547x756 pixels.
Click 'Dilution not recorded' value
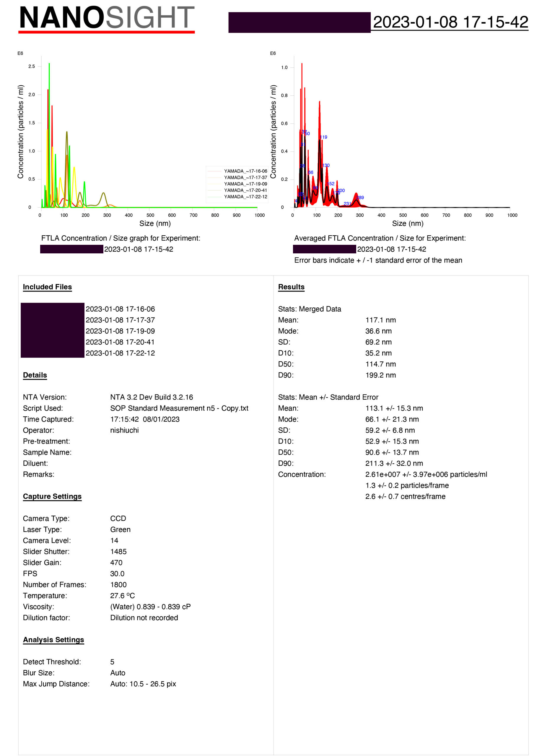click(x=144, y=617)
